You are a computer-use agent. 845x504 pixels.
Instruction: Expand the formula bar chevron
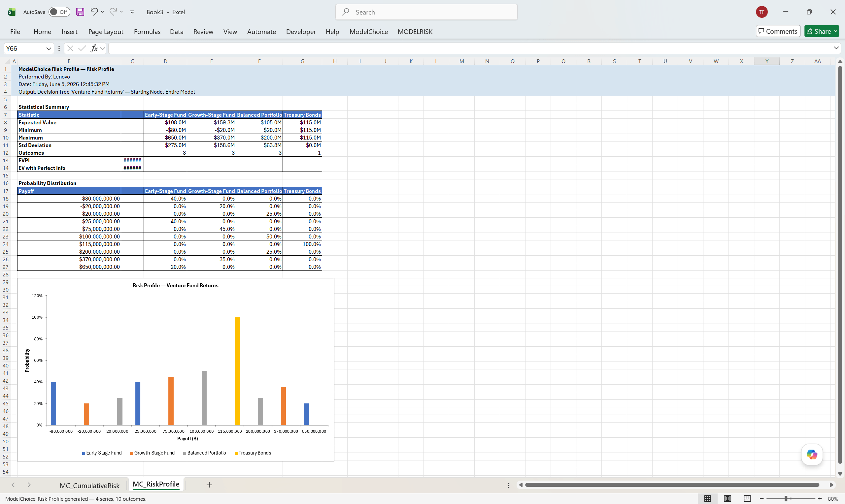tap(836, 48)
